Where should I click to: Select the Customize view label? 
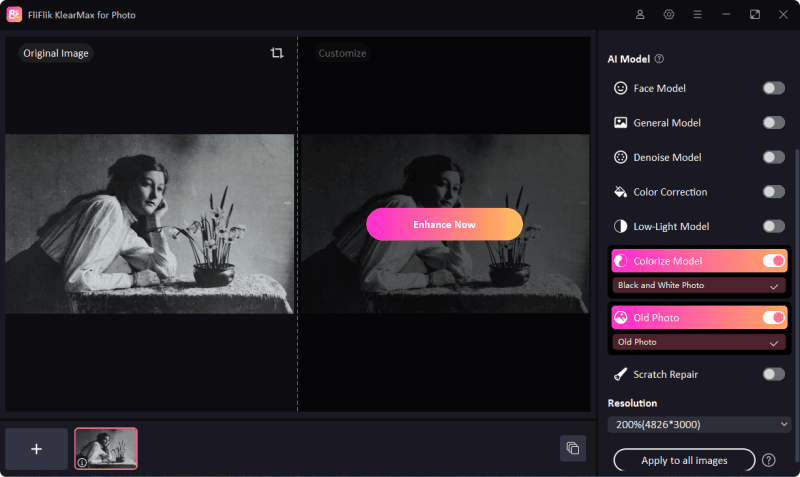point(342,53)
